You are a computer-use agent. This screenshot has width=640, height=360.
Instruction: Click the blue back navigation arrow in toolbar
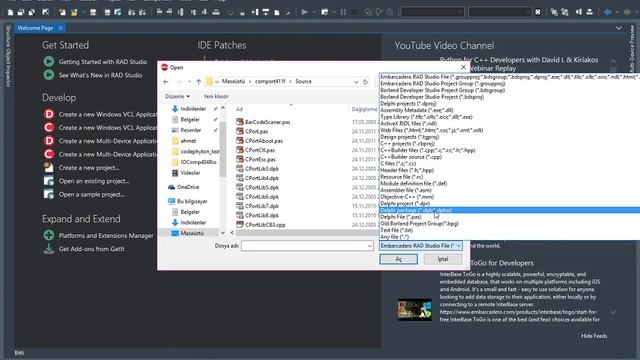pyautogui.click(x=608, y=12)
